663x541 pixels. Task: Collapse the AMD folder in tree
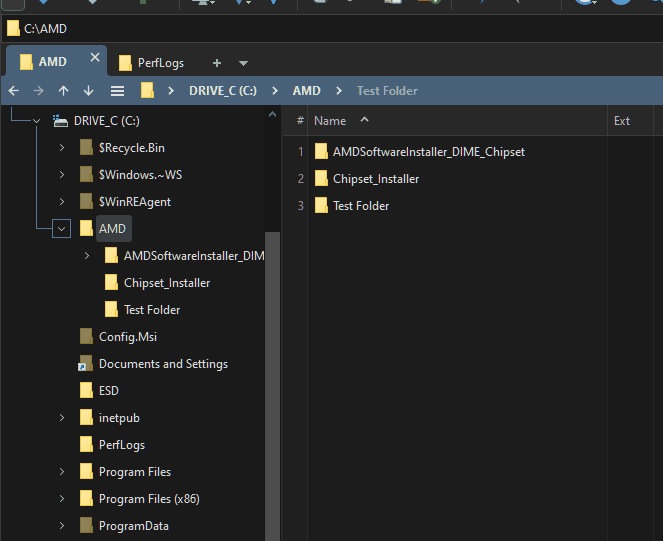(62, 229)
